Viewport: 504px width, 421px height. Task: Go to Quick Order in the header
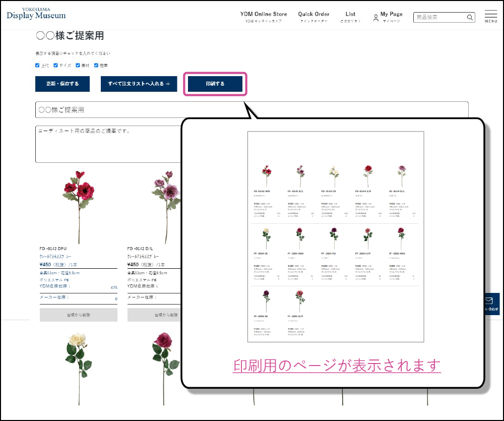(x=313, y=17)
